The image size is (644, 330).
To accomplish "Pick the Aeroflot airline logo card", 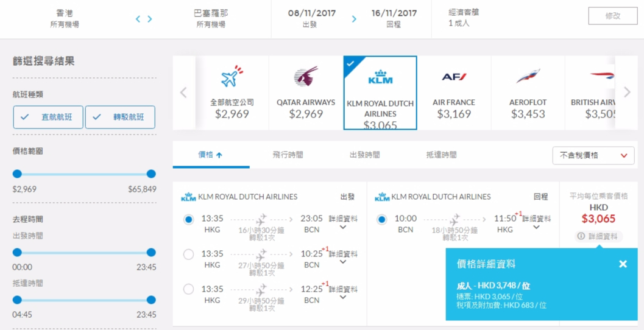I will tap(528, 93).
